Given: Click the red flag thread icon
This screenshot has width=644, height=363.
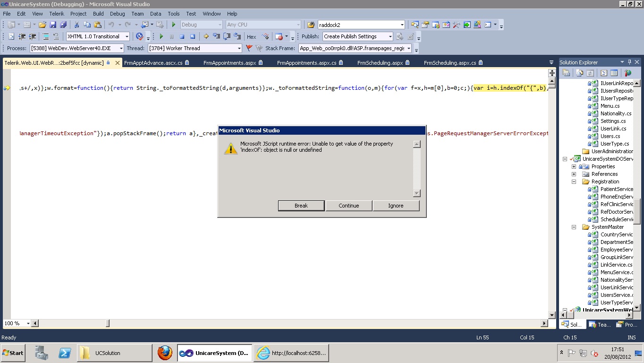Looking at the screenshot, I should [x=249, y=48].
